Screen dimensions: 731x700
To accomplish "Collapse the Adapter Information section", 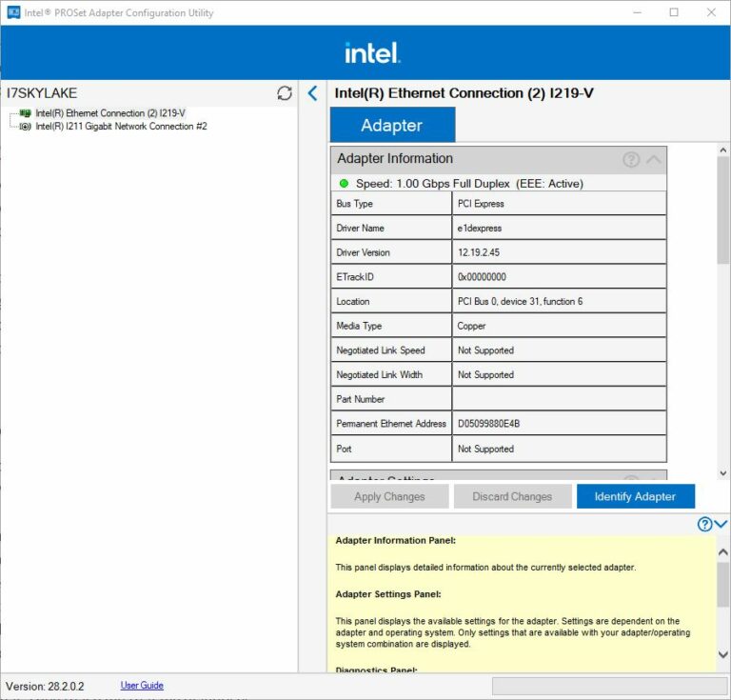I will 653,159.
